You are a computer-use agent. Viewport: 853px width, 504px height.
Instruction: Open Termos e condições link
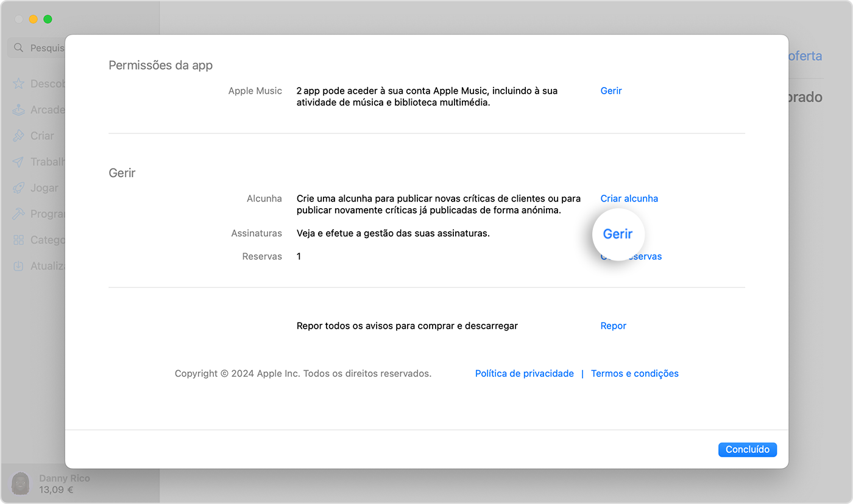click(635, 374)
